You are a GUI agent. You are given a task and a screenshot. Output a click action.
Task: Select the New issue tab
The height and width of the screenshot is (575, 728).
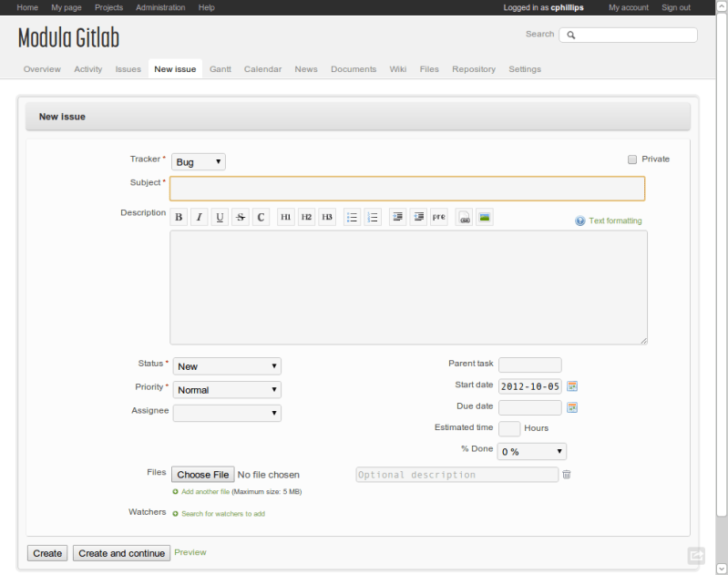click(x=175, y=69)
